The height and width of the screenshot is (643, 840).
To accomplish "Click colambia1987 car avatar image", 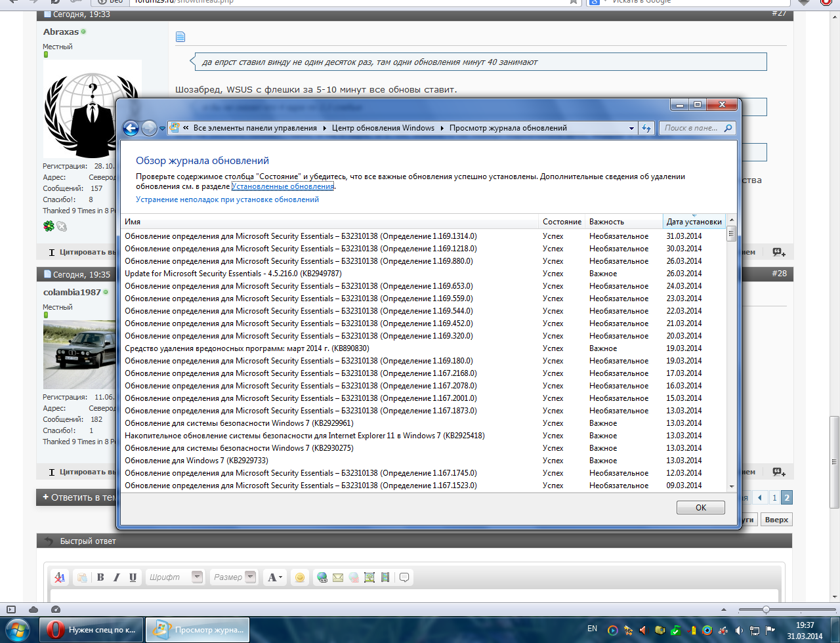I will click(79, 355).
